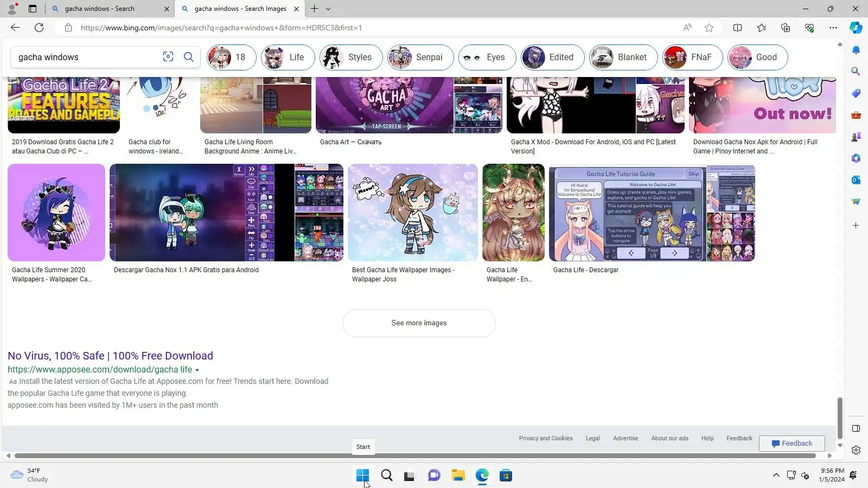Click the blue Feedback button with chat icon
The height and width of the screenshot is (488, 868).
coord(792,444)
